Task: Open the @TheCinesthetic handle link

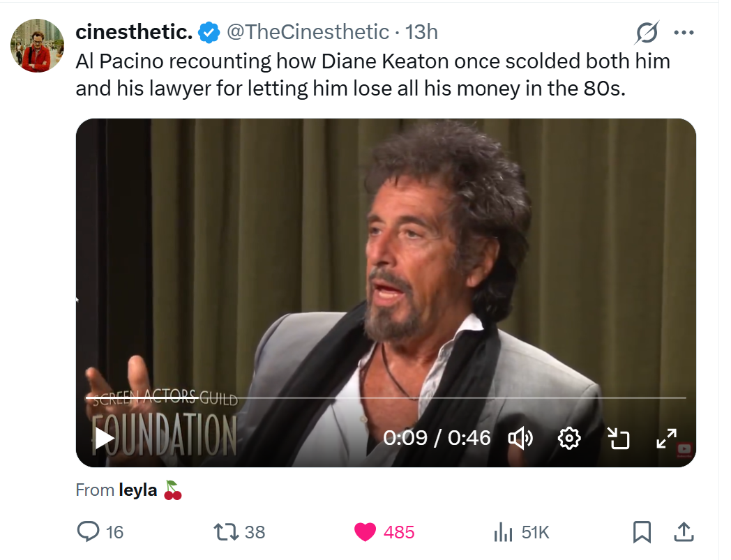Action: [x=308, y=31]
